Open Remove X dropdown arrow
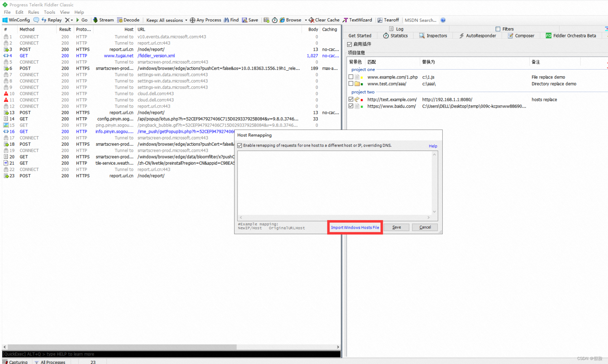This screenshot has height=364, width=608. [72, 20]
